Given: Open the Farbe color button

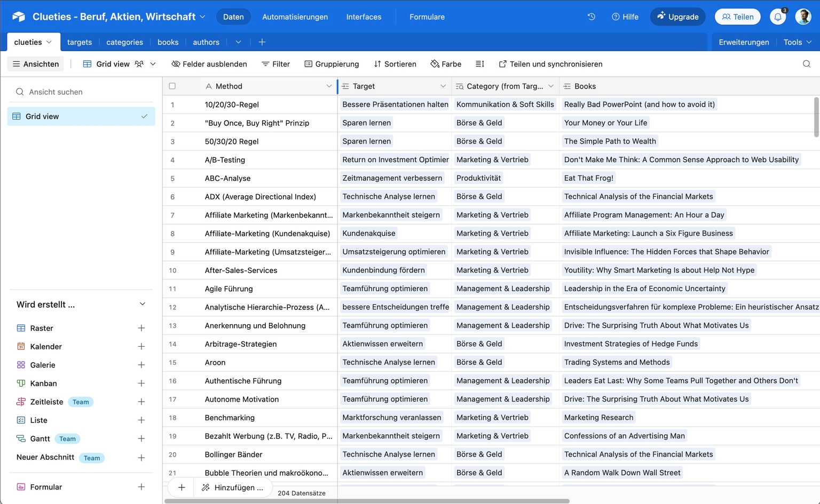Looking at the screenshot, I should 446,64.
